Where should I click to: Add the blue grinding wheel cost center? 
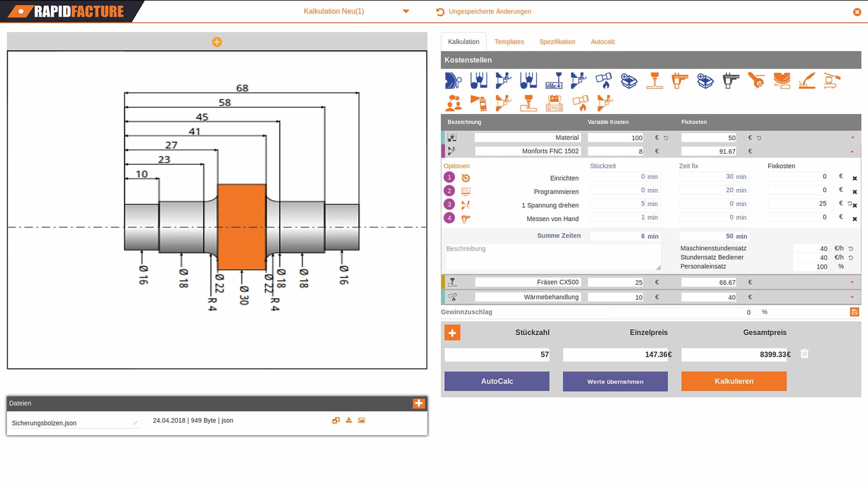pyautogui.click(x=453, y=81)
